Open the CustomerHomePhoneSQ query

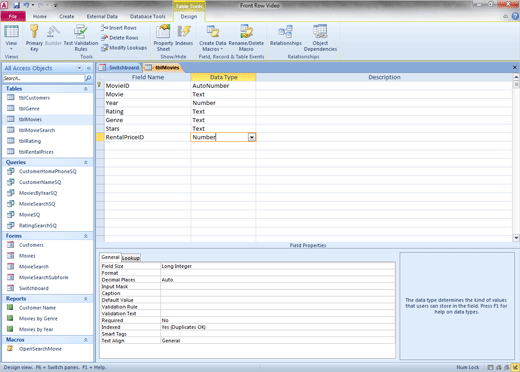(48, 171)
